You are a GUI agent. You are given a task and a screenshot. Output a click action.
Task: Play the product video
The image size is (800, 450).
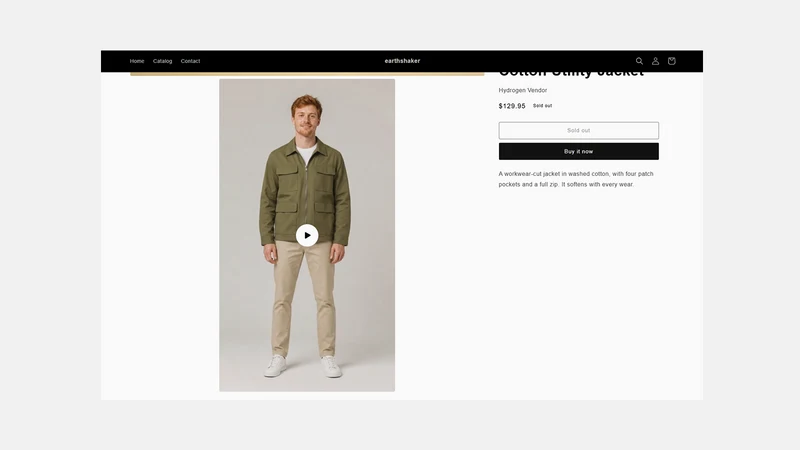coord(307,235)
